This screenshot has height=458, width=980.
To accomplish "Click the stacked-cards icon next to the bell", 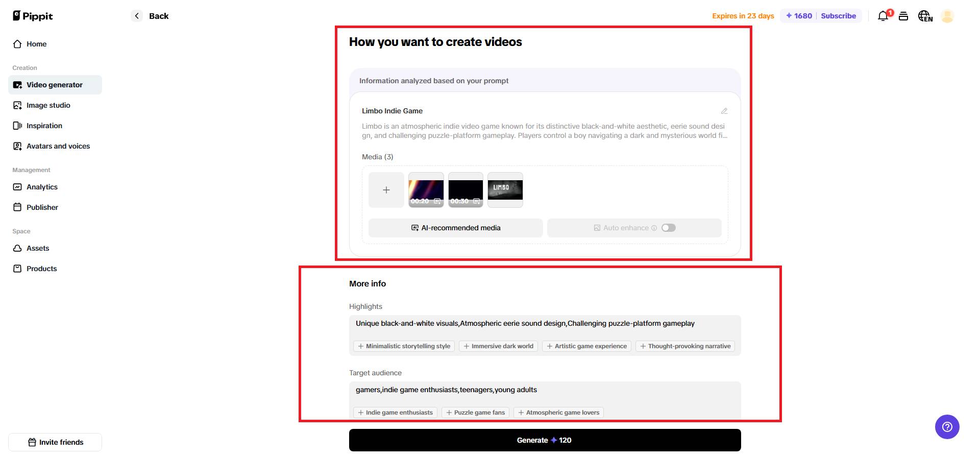I will pos(903,16).
